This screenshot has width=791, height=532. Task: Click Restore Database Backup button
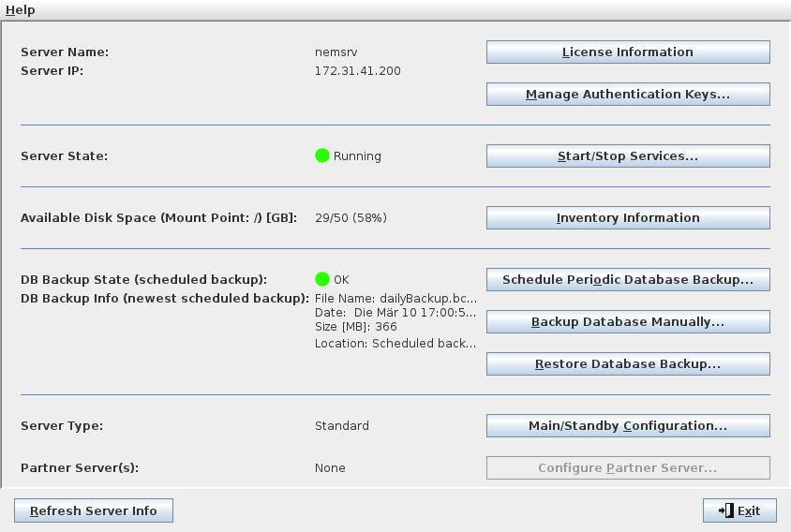[x=627, y=364]
